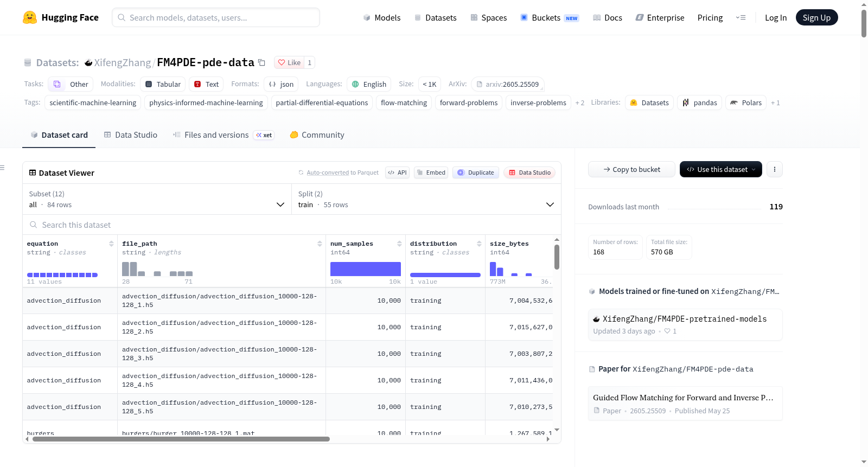Click the json format tag
Viewport: 868px width, 467px height.
point(281,84)
